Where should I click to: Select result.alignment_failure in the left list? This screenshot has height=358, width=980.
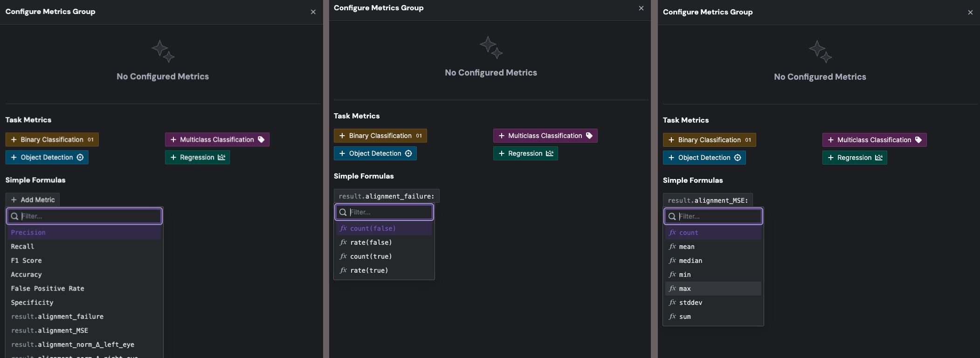pyautogui.click(x=84, y=317)
